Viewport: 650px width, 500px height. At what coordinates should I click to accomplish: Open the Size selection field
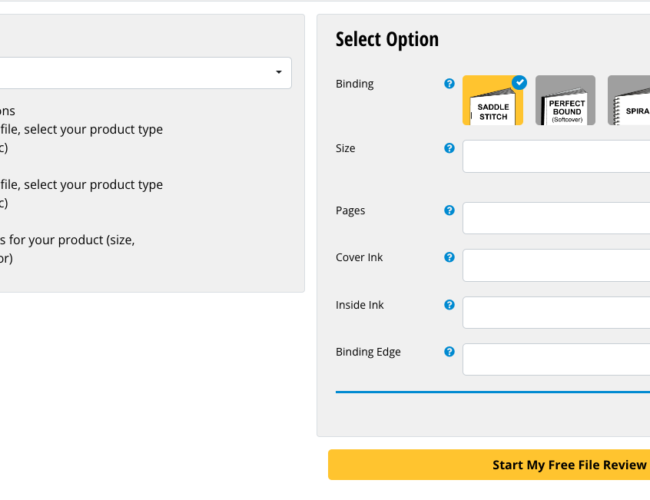556,156
